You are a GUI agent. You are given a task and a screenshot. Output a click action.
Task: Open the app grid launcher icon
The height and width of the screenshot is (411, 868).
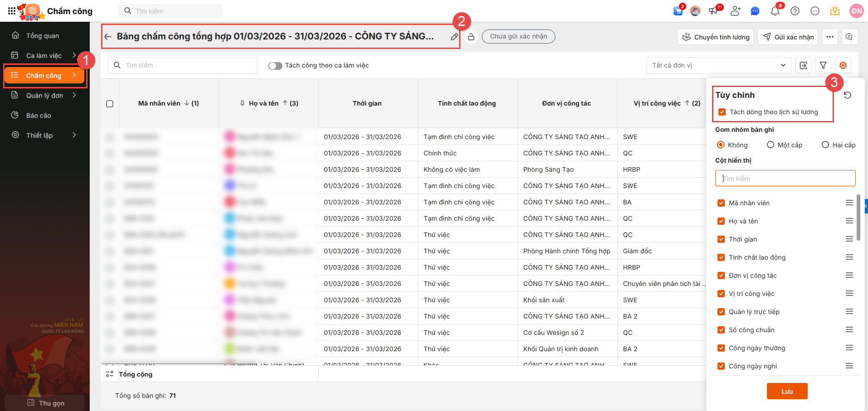[11, 11]
